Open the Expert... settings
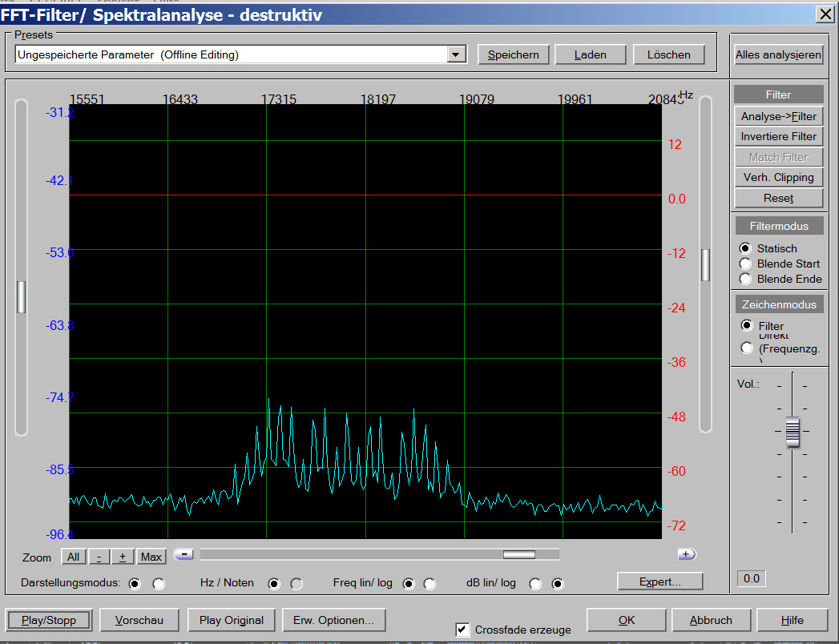839x644 pixels. pyautogui.click(x=660, y=582)
